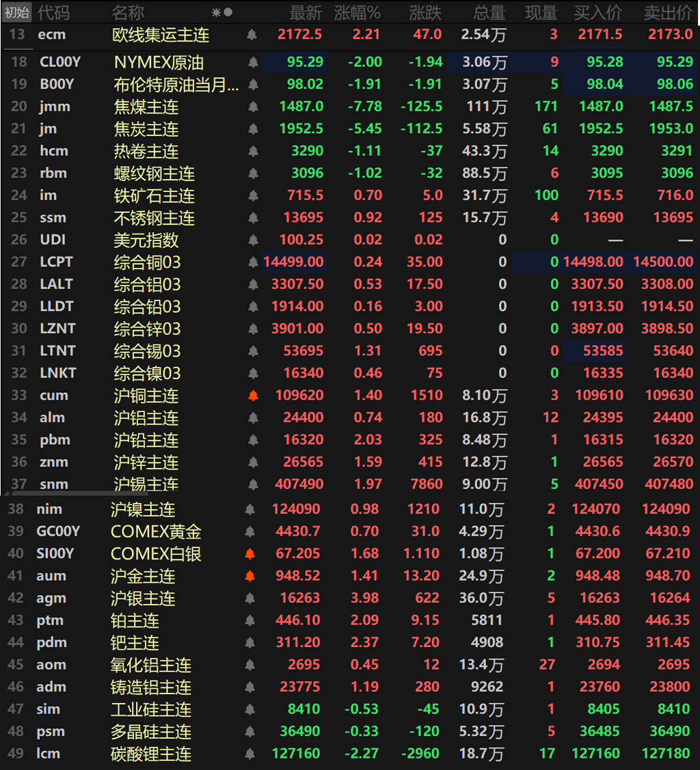
Task: Select the 钯主连 contract name
Action: pyautogui.click(x=135, y=643)
